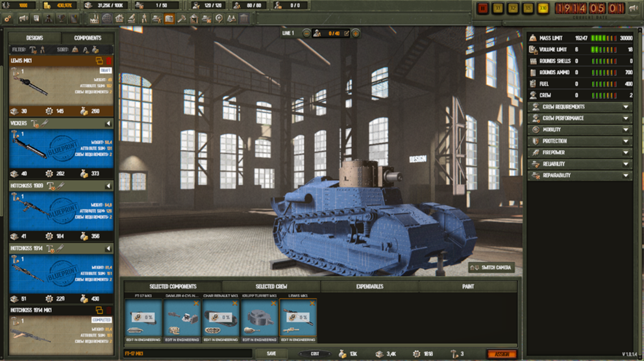644x361 pixels.
Task: Open the Selected Crew tab
Action: (x=271, y=287)
